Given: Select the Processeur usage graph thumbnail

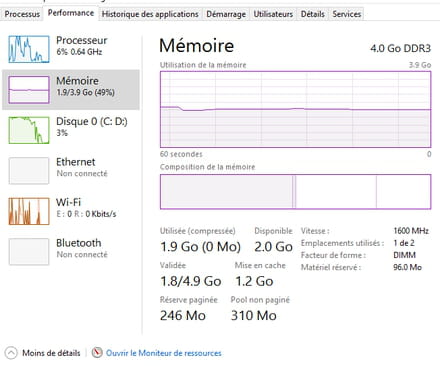Looking at the screenshot, I should pyautogui.click(x=29, y=49).
